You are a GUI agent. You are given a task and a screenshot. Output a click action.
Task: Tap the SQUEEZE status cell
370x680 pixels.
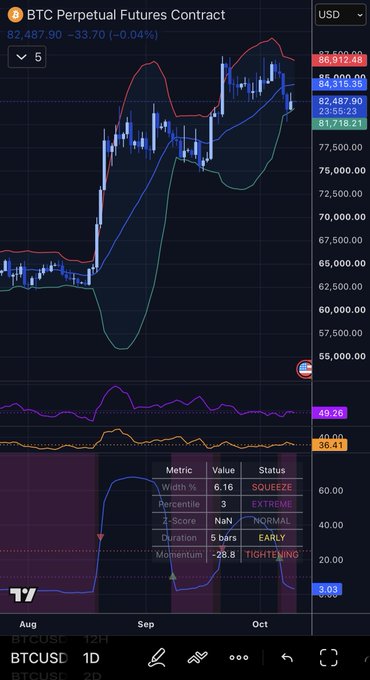[x=272, y=487]
